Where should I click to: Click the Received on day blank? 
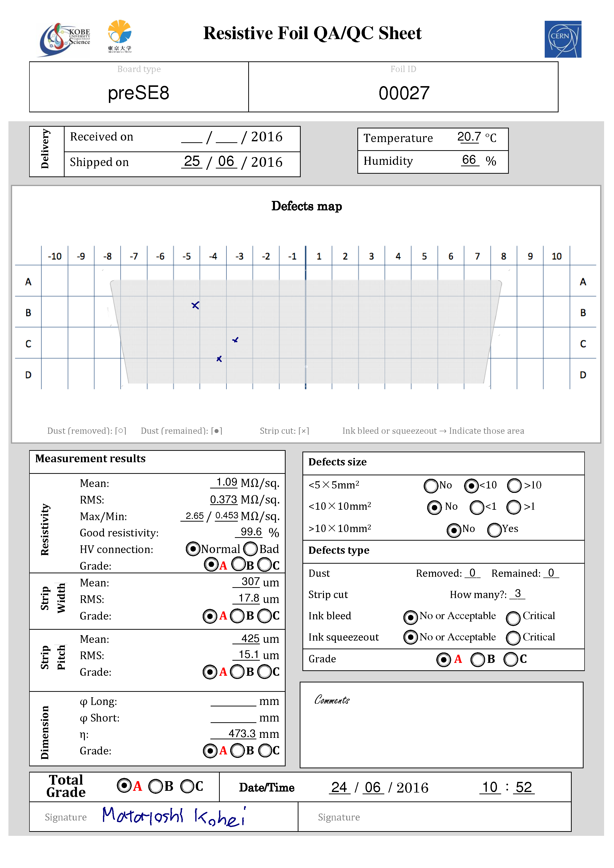click(192, 138)
